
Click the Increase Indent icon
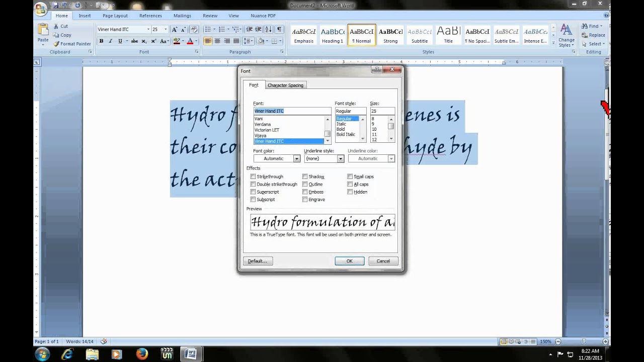pos(259,29)
